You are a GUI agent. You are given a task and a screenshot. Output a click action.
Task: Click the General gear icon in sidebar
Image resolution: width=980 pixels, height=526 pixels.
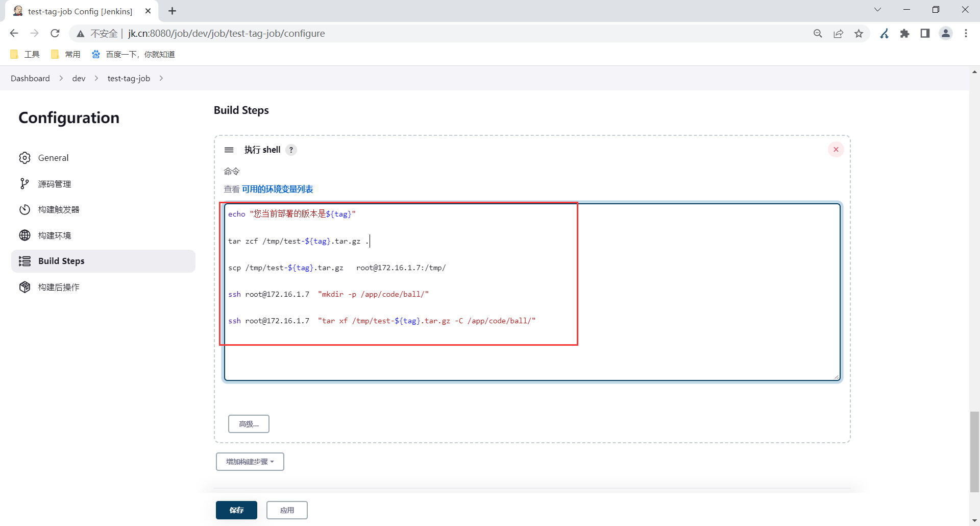[24, 158]
